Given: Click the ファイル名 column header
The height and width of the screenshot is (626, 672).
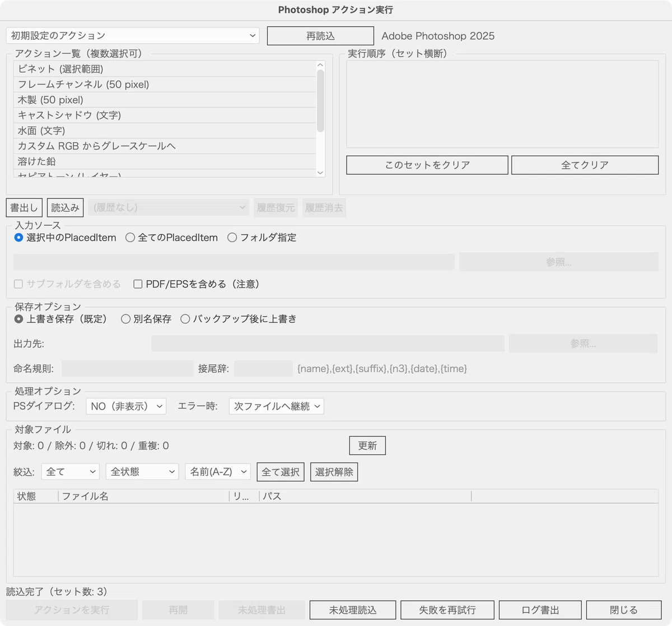Looking at the screenshot, I should click(144, 496).
